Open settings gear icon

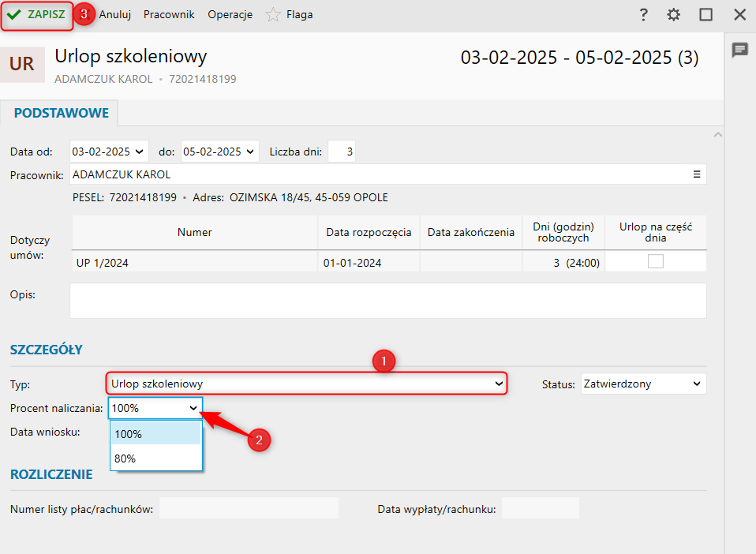pyautogui.click(x=674, y=14)
